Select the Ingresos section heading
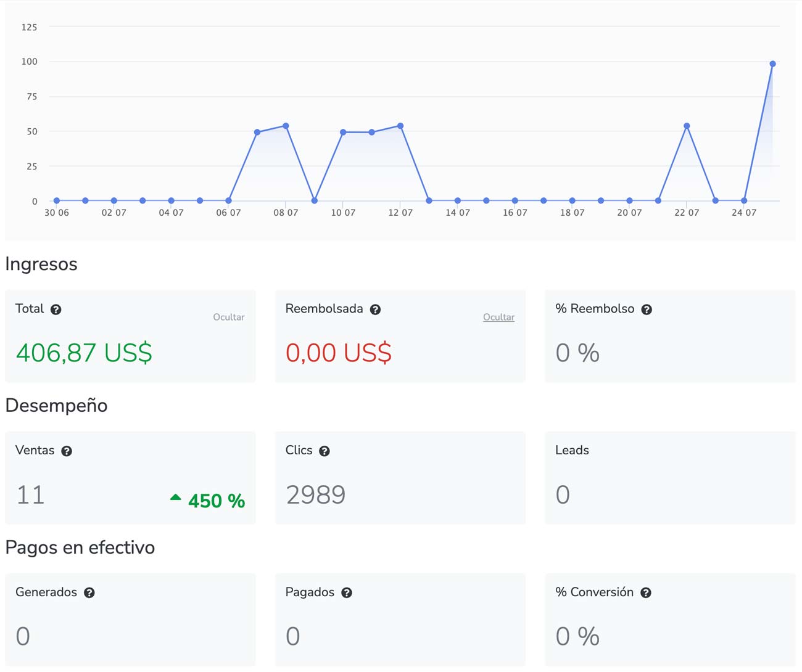 [x=41, y=264]
